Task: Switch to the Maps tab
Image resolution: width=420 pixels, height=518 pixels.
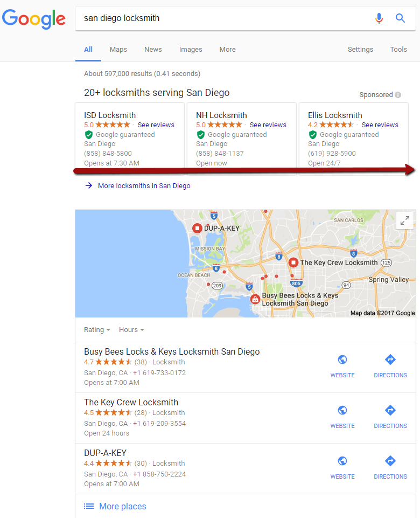Action: pos(118,50)
